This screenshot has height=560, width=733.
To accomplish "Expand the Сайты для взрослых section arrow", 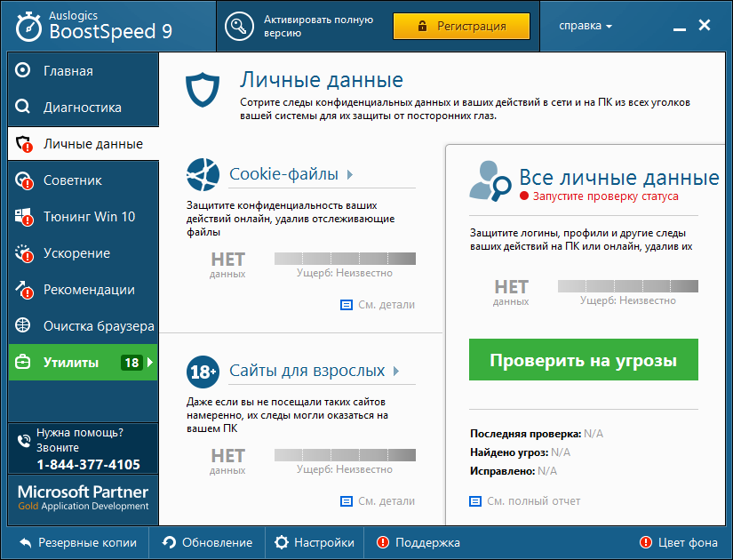I will [396, 371].
